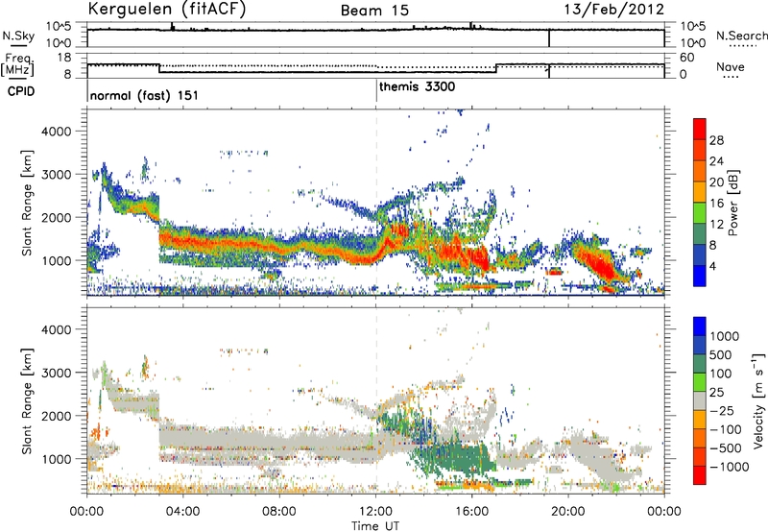The width and height of the screenshot is (768, 532).
Task: Click the '16' tick on Power colorbar
Action: click(x=716, y=204)
